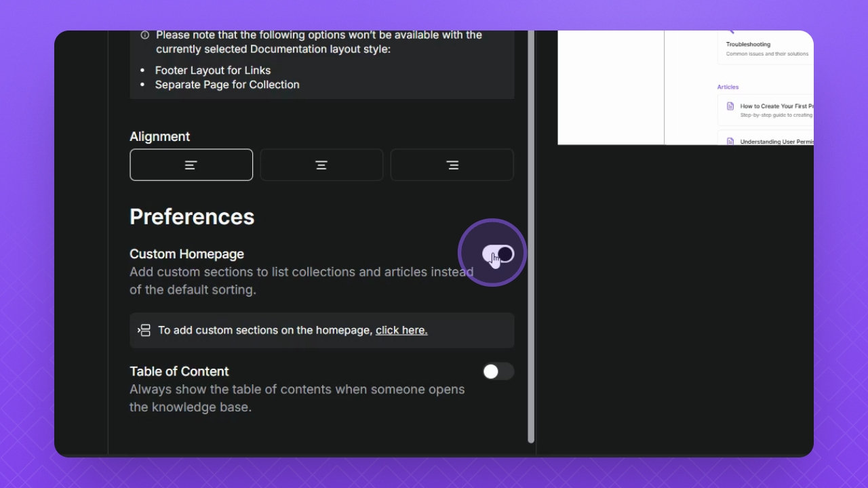Click the settings panel vertical scrollbar
Viewport: 868px width, 488px height.
point(531,237)
